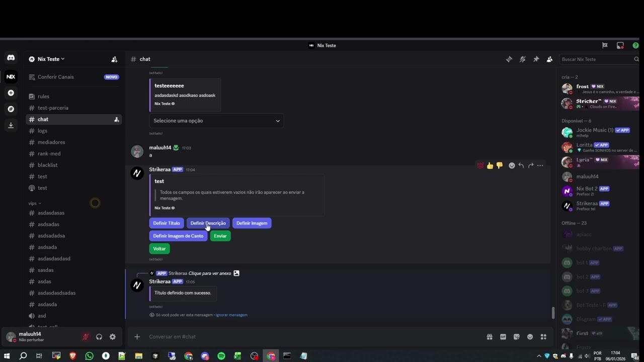Add members to chat channel icon
This screenshot has height=362, width=644.
pyautogui.click(x=117, y=120)
